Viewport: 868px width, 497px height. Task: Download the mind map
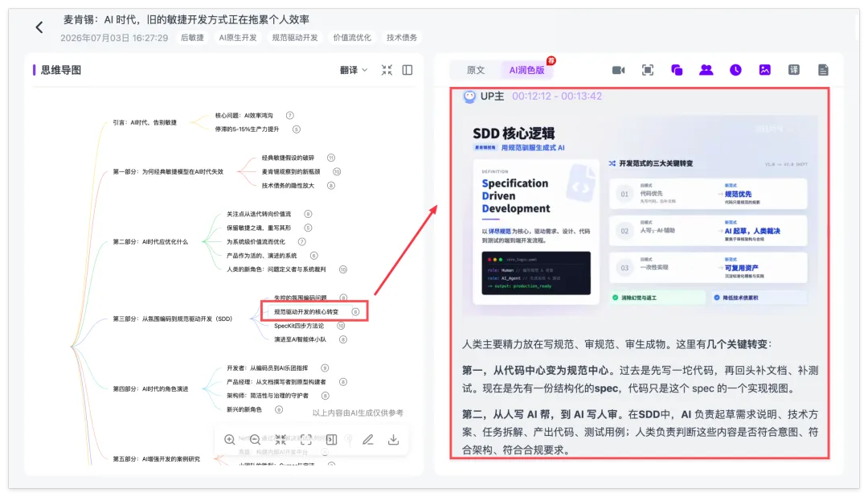(x=393, y=439)
